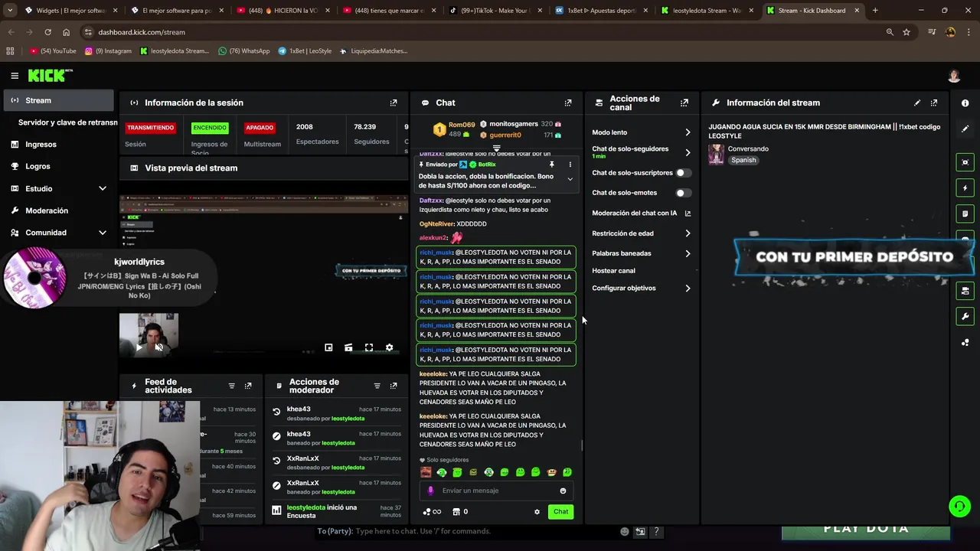Collapse the chat top-gifters handle
The height and width of the screenshot is (551, 980).
496,148
